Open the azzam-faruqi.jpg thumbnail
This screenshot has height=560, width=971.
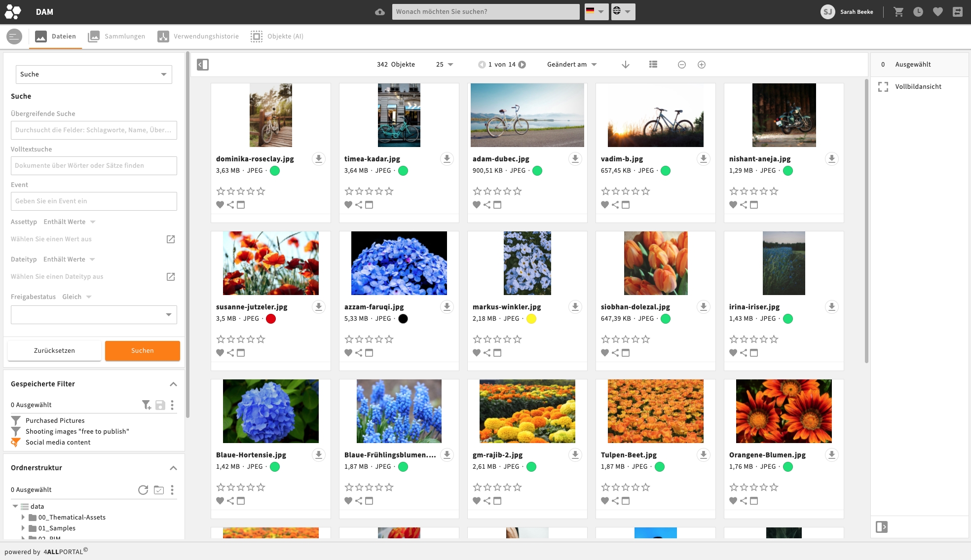pos(399,263)
